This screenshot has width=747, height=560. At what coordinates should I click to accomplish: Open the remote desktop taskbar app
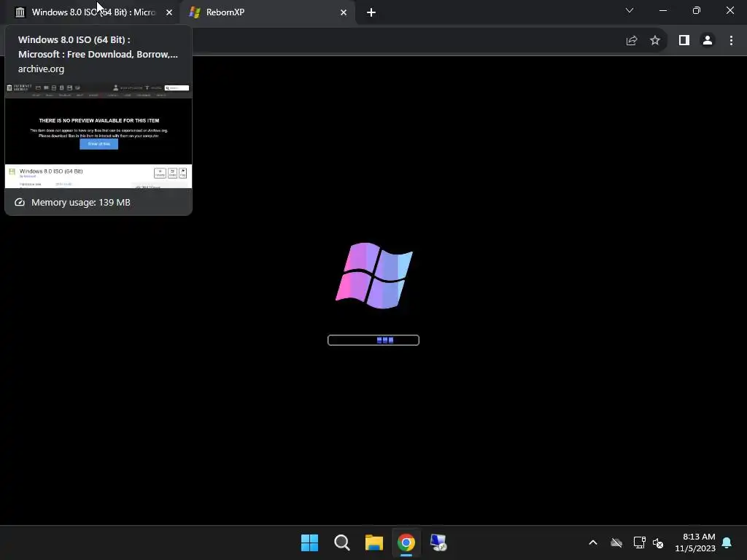click(x=438, y=542)
